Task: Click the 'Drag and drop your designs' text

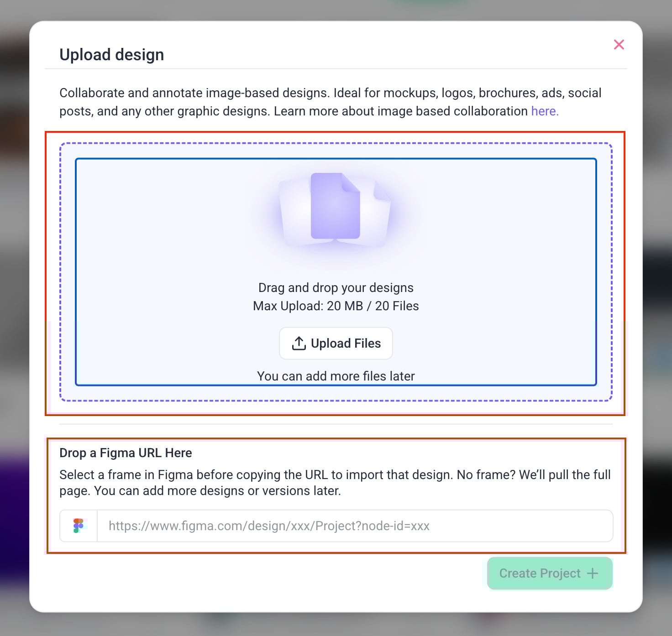Action: pos(336,288)
